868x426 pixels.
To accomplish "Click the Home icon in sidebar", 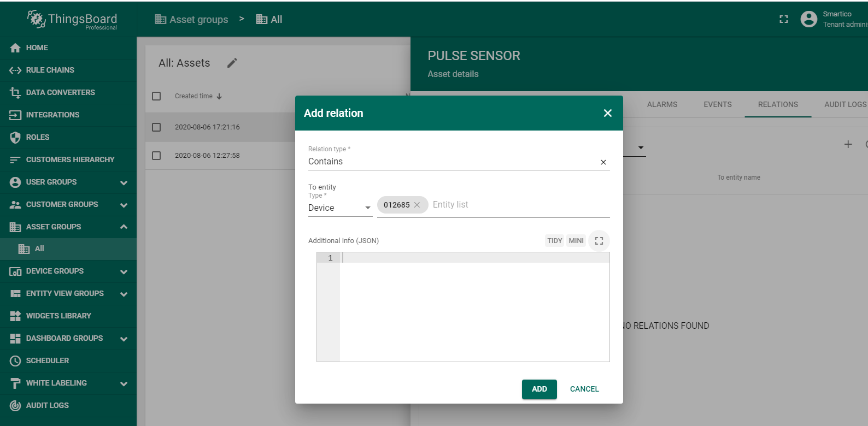I will pos(15,48).
